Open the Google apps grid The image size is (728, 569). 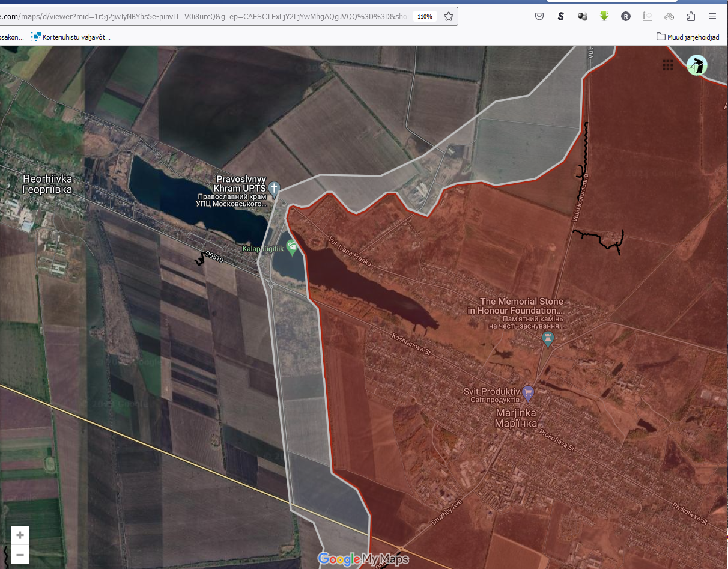pyautogui.click(x=667, y=65)
